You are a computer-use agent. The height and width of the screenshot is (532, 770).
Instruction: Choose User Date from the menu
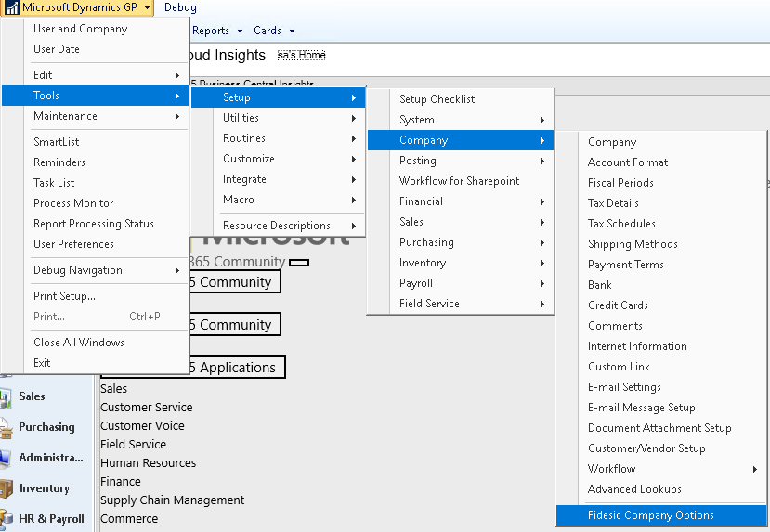(x=96, y=49)
